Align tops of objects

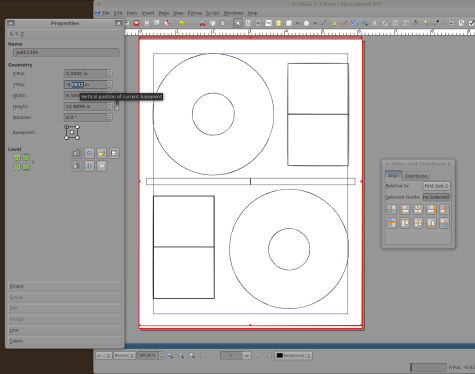tap(405, 223)
